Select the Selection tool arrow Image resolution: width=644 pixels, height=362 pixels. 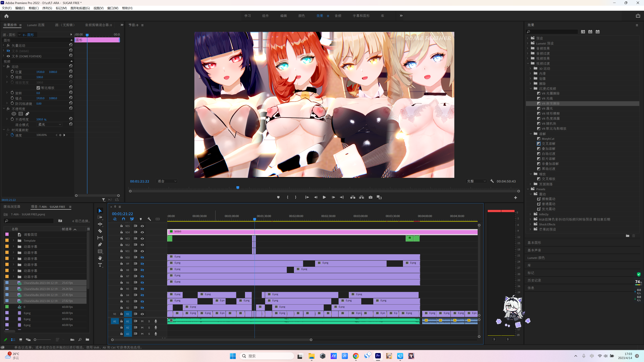click(x=100, y=211)
